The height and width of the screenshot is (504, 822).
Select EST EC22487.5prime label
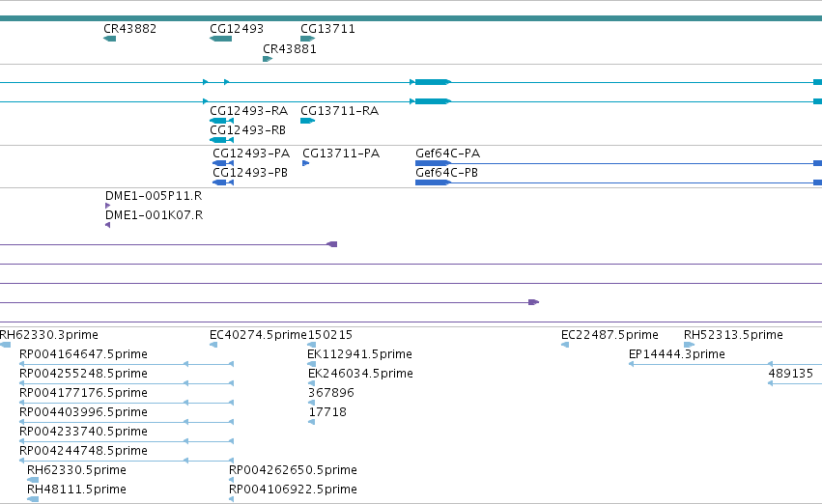click(609, 335)
